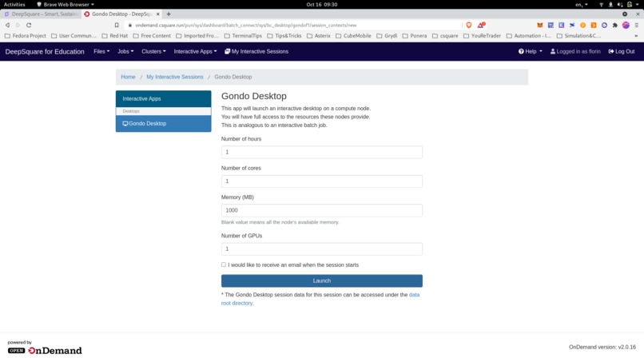Focus the Number of hours field
The image size is (644, 362).
click(321, 152)
